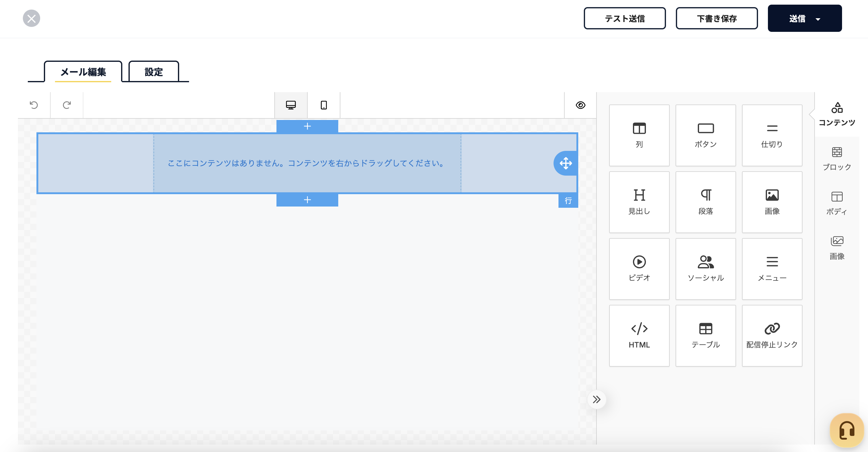Open the support headset chat button

(846, 430)
